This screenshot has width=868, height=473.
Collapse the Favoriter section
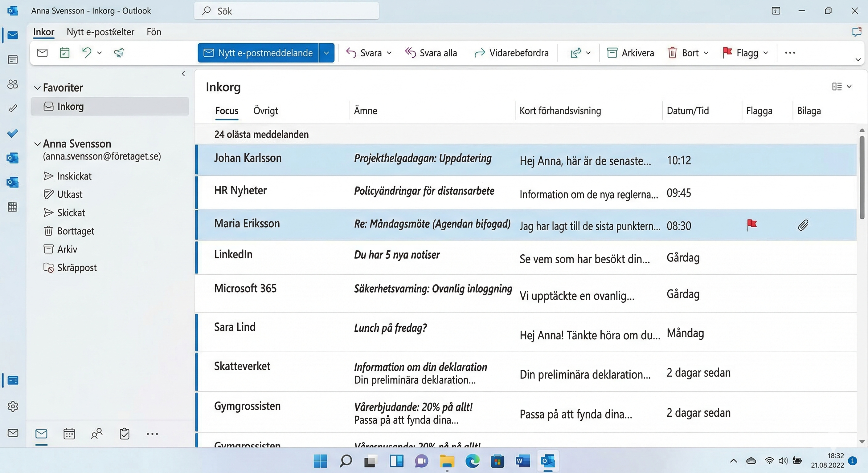tap(37, 88)
